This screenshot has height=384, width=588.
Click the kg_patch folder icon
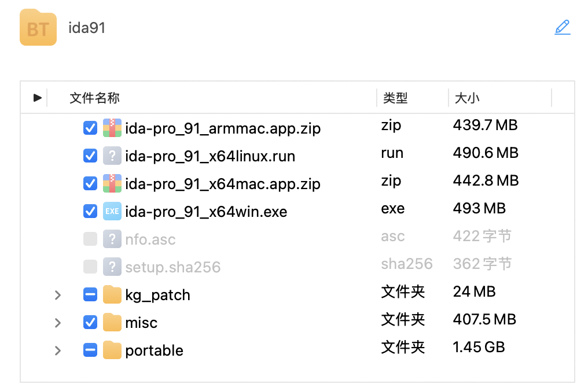pos(112,294)
